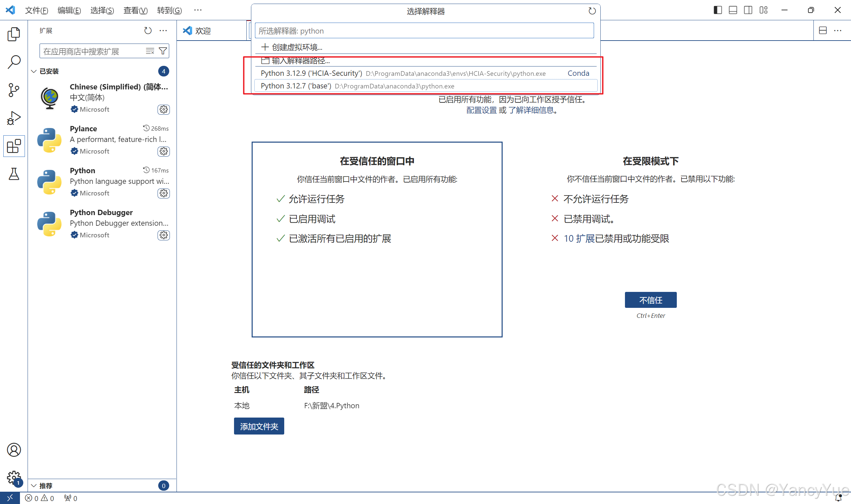Refresh the interpreter list

click(592, 11)
